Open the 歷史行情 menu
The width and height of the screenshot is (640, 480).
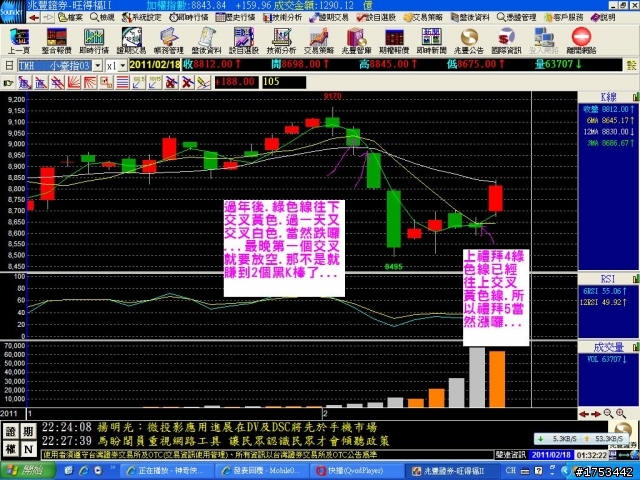235,18
